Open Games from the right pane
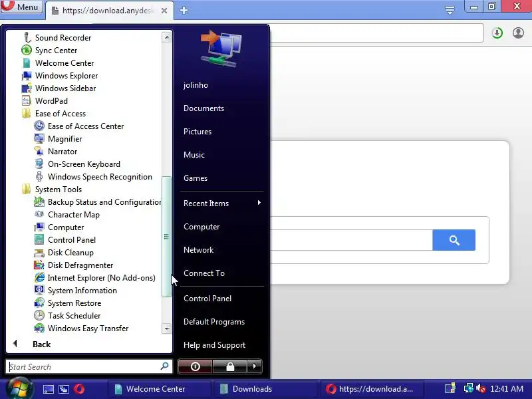Image resolution: width=532 pixels, height=399 pixels. (x=196, y=178)
